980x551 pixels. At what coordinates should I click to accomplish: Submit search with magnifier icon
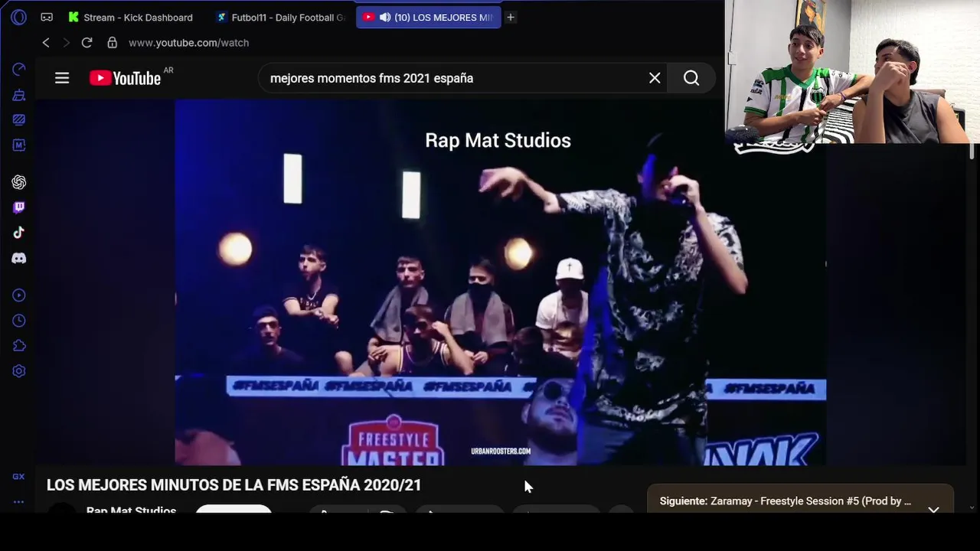pos(691,78)
